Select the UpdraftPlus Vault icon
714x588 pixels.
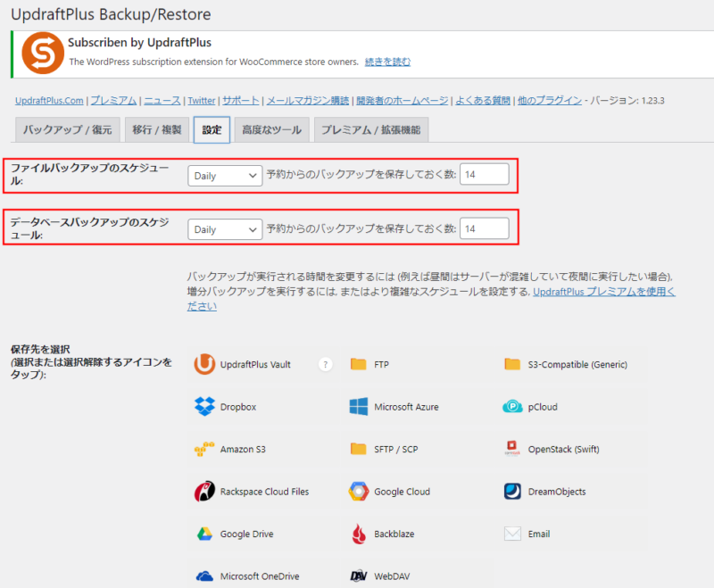point(204,364)
